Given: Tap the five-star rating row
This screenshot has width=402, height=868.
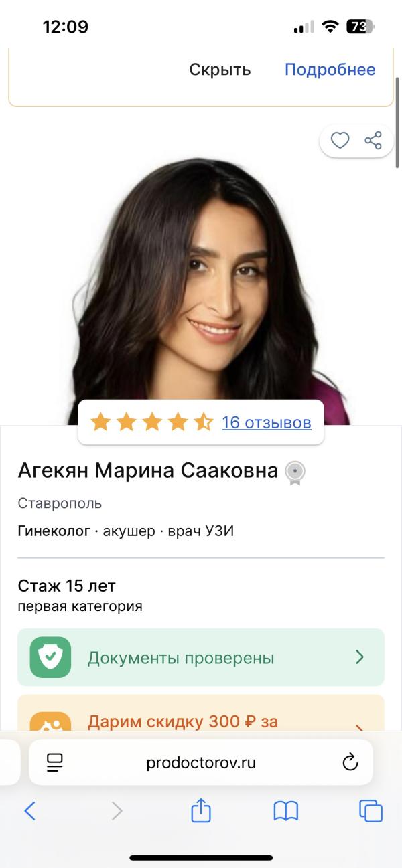Looking at the screenshot, I should point(152,422).
